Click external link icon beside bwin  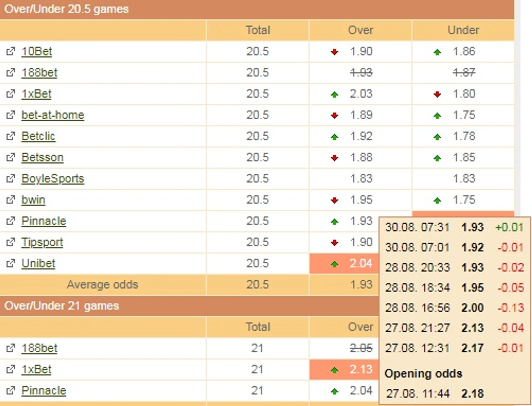(11, 200)
